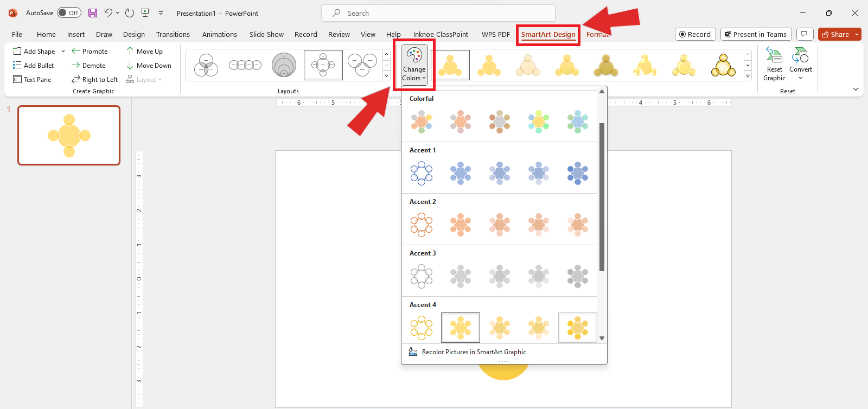The image size is (868, 409).
Task: Choose last Accent 3 color option
Action: coord(578,276)
